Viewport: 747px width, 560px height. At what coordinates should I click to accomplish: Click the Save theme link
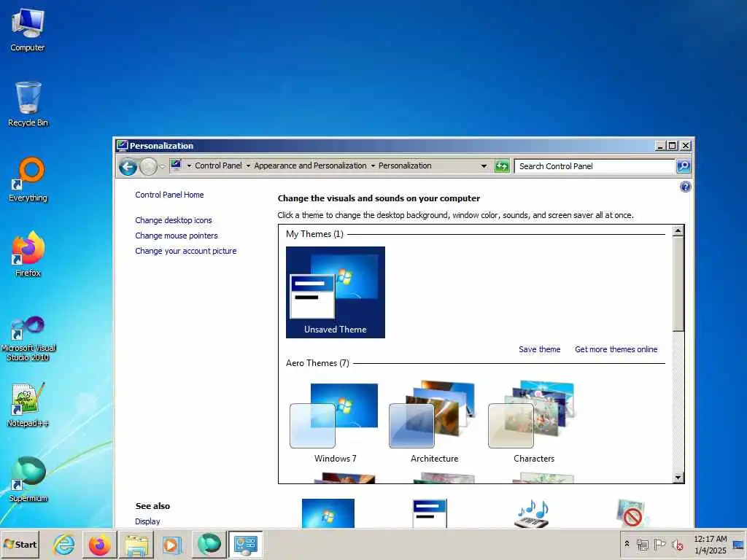pyautogui.click(x=539, y=349)
